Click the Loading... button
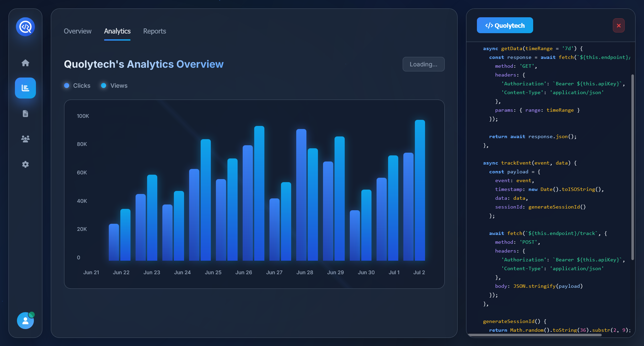This screenshot has height=346, width=644. pyautogui.click(x=423, y=64)
